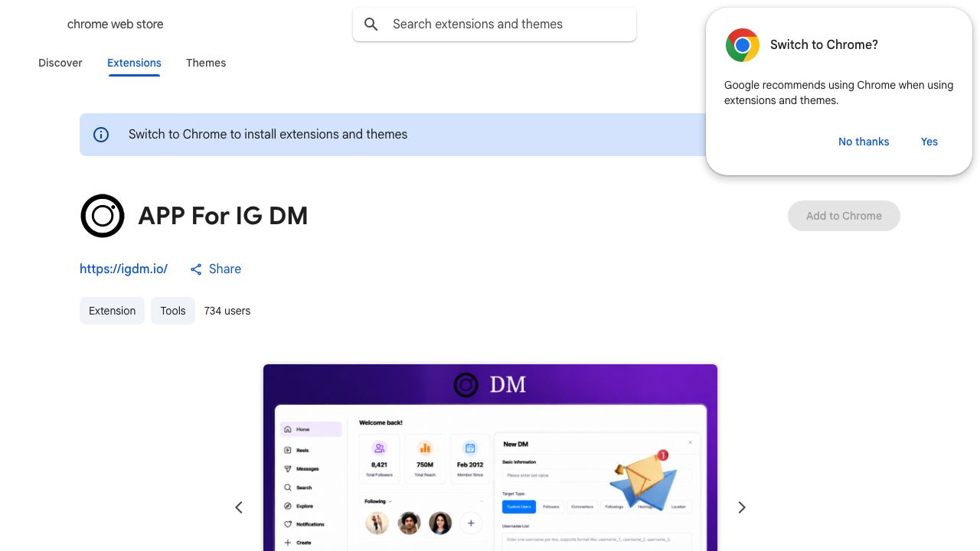Open the https://igdm.io/ link
Image resolution: width=980 pixels, height=551 pixels.
pos(123,269)
